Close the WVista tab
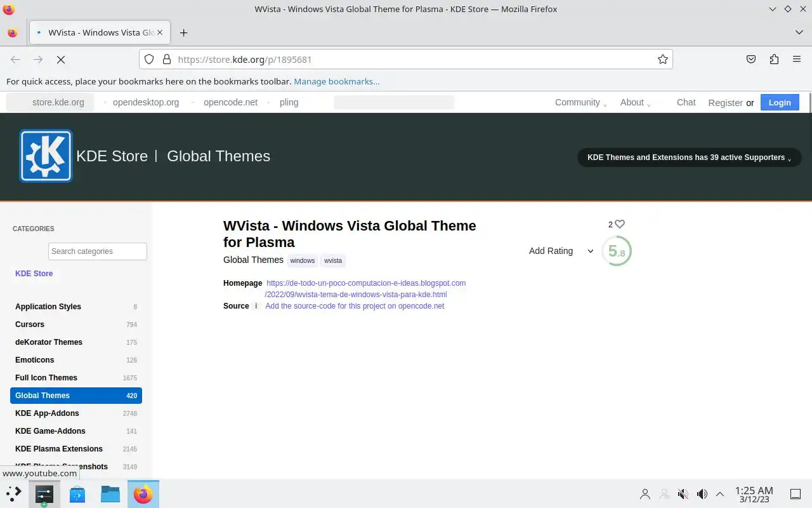 point(160,32)
